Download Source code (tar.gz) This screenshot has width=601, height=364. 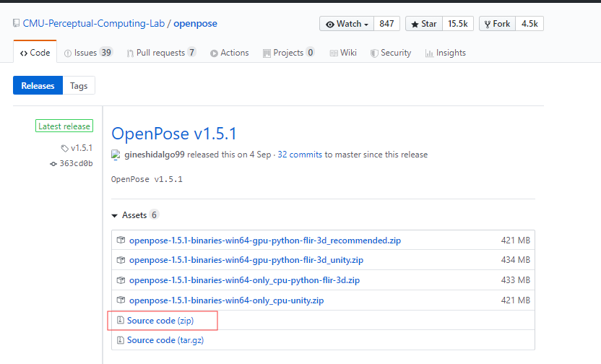tap(165, 340)
